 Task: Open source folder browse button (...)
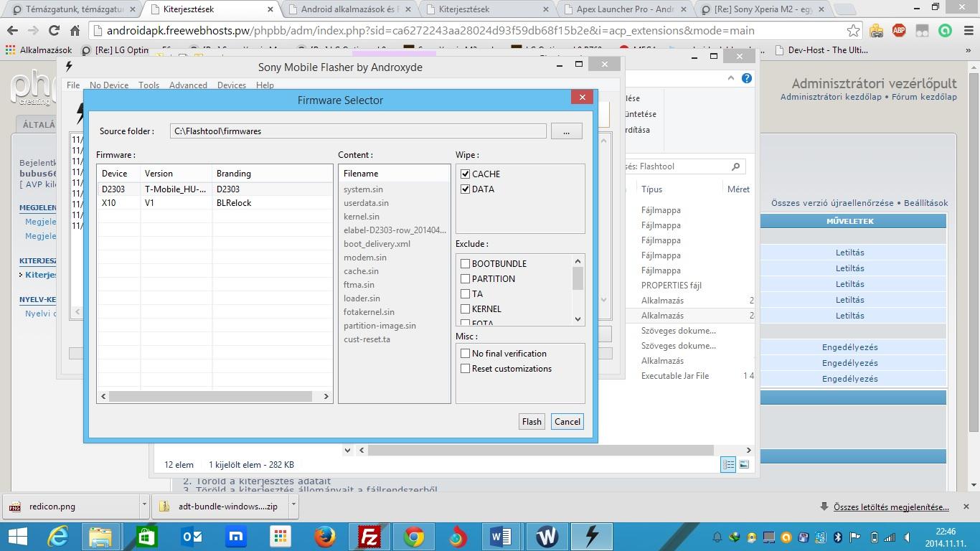pyautogui.click(x=566, y=131)
